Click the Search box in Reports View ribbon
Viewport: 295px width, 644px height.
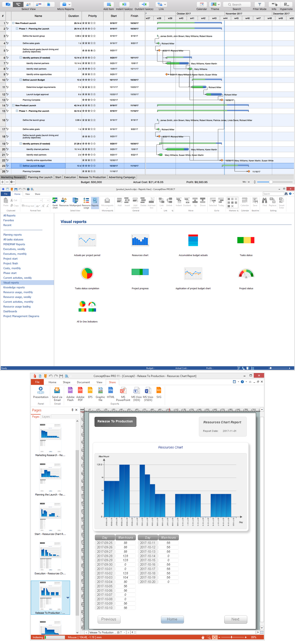pos(273,194)
